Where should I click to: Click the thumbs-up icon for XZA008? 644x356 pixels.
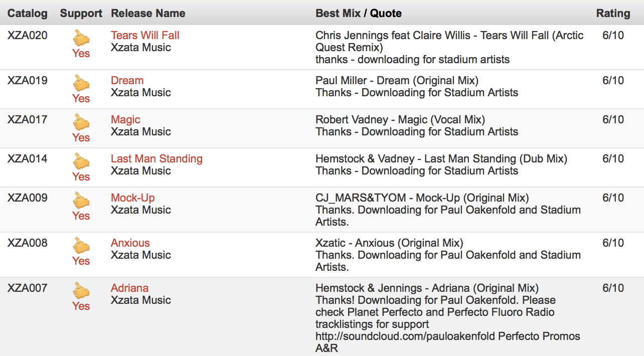click(81, 245)
